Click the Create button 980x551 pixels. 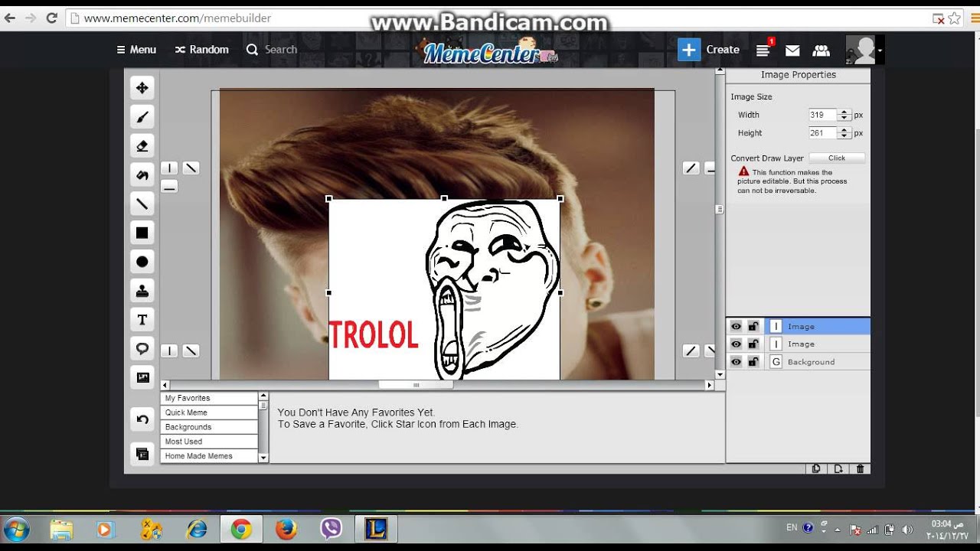click(x=709, y=50)
